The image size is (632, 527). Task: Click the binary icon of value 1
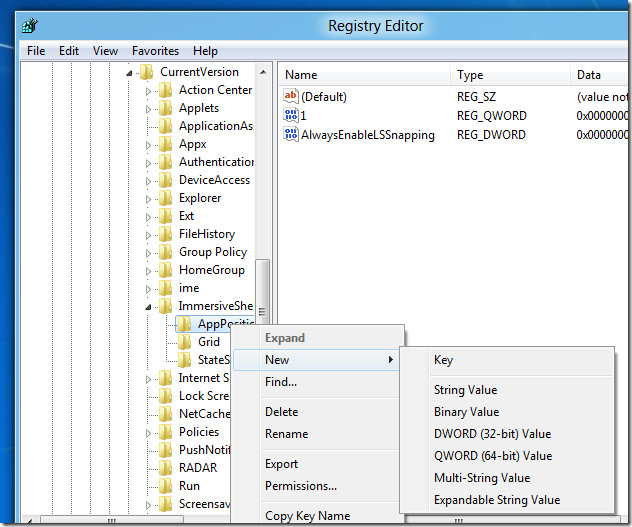pos(291,115)
